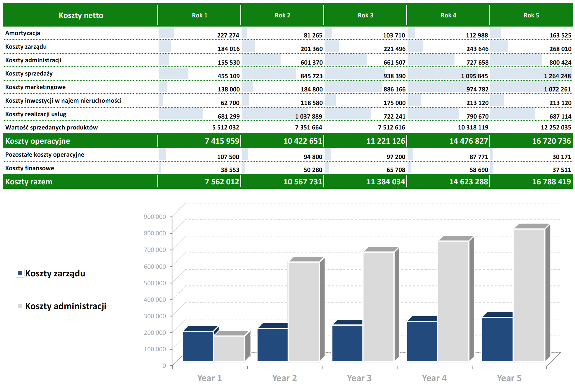This screenshot has width=575, height=392.
Task: Click the grey Year 4 chart bar
Action: pyautogui.click(x=454, y=301)
